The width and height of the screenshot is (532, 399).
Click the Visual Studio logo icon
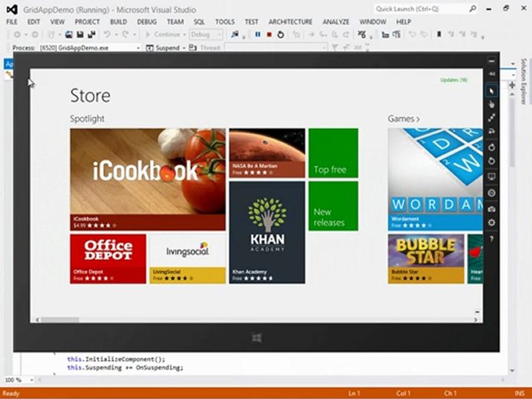pos(12,9)
